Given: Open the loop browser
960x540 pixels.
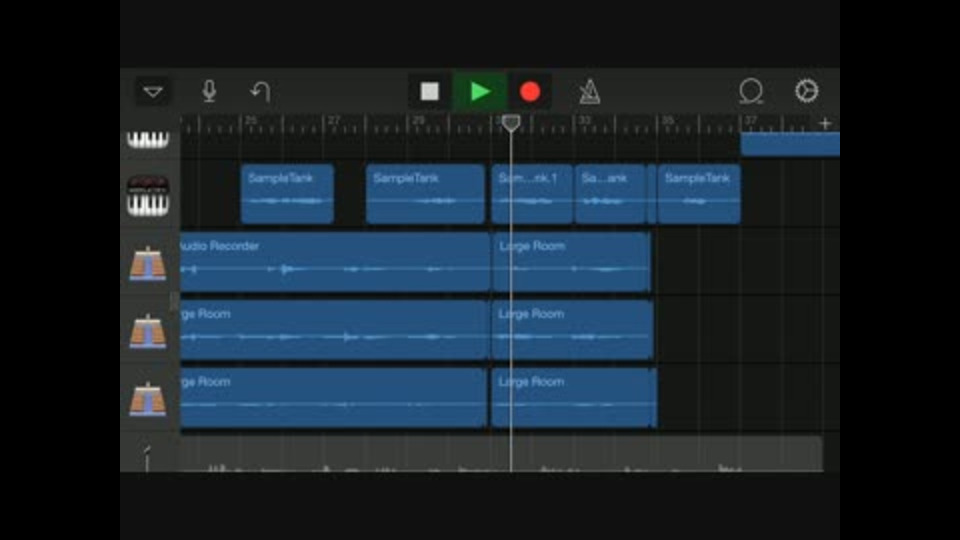Looking at the screenshot, I should click(751, 92).
